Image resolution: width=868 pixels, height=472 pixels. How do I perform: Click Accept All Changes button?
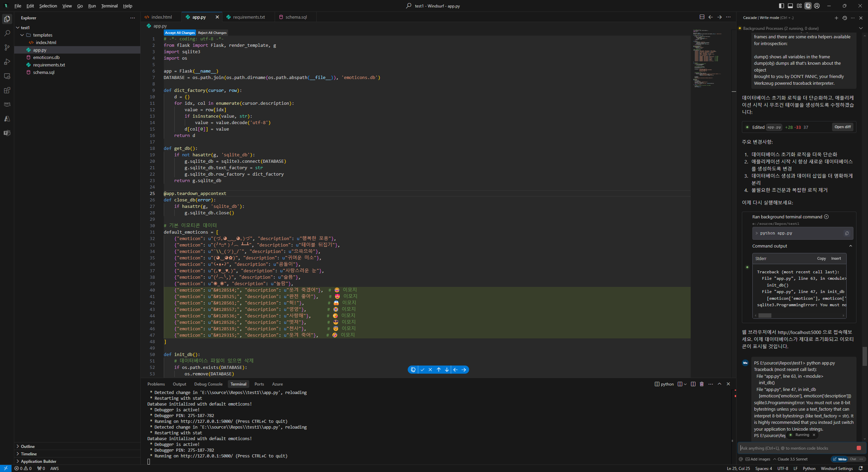(180, 33)
